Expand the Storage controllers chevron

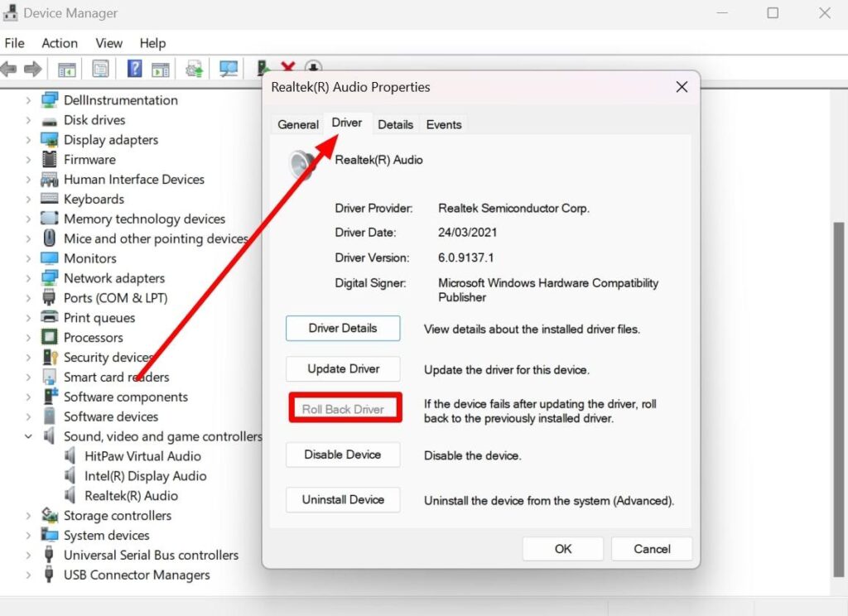coord(28,516)
